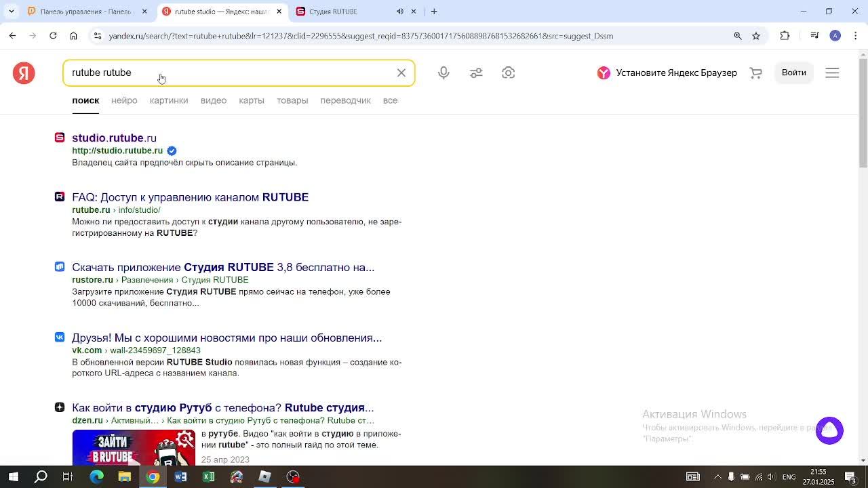
Task: Click studio.rutube.ru result favicon
Action: coord(60,138)
